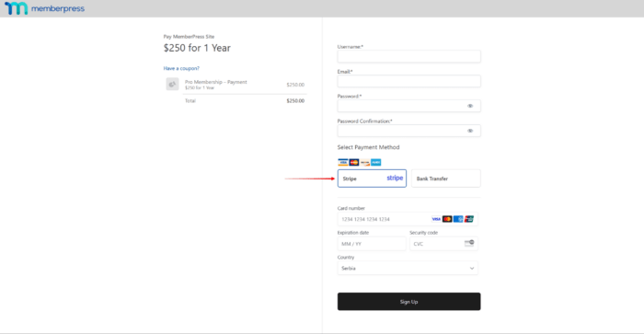Viewport: 644px width, 334px height.
Task: Open the Country dropdown showing Serbia
Action: coord(408,268)
